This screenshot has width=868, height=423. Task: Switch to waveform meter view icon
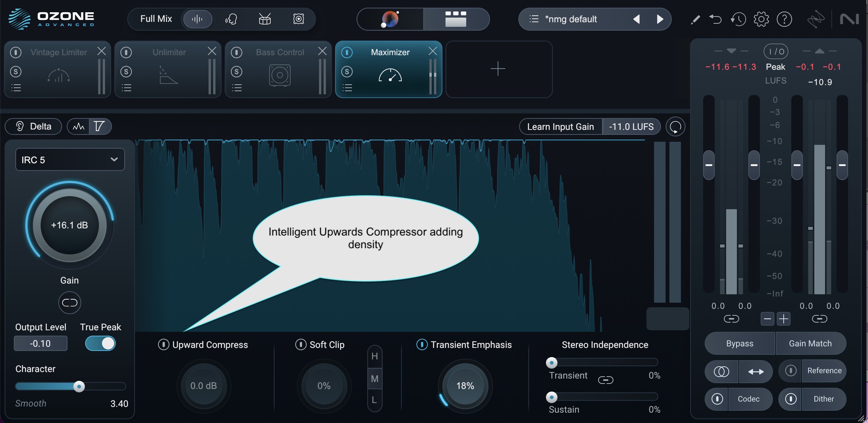point(79,126)
